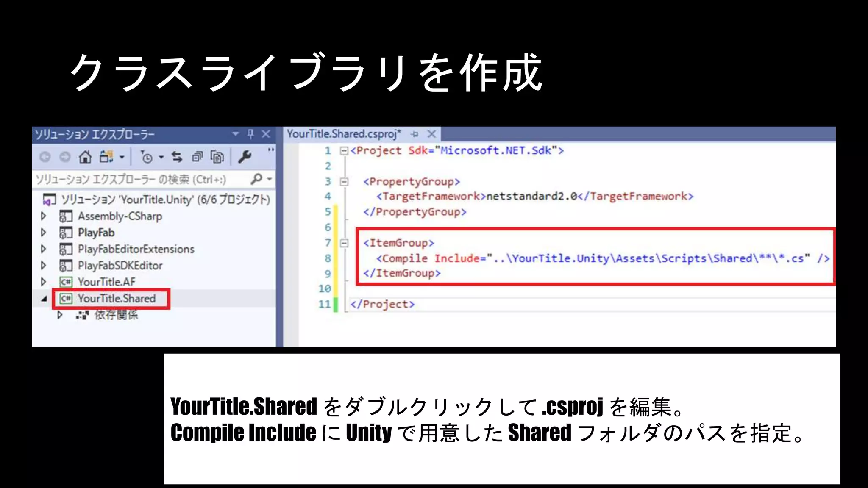Image resolution: width=868 pixels, height=488 pixels.
Task: Toggle the pin icon on Solution Explorer panel
Action: pyautogui.click(x=250, y=134)
